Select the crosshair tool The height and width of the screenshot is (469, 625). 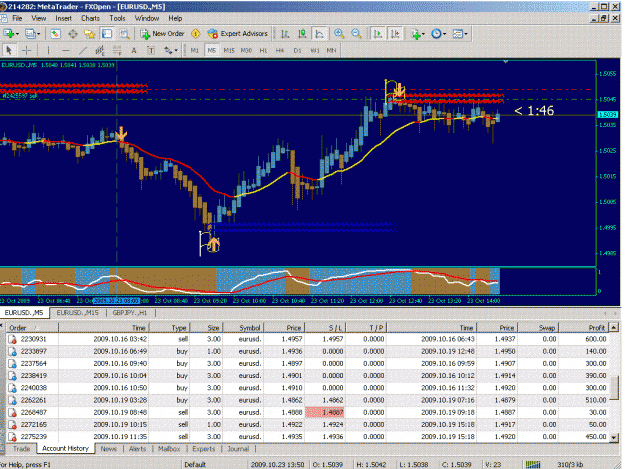(x=26, y=50)
